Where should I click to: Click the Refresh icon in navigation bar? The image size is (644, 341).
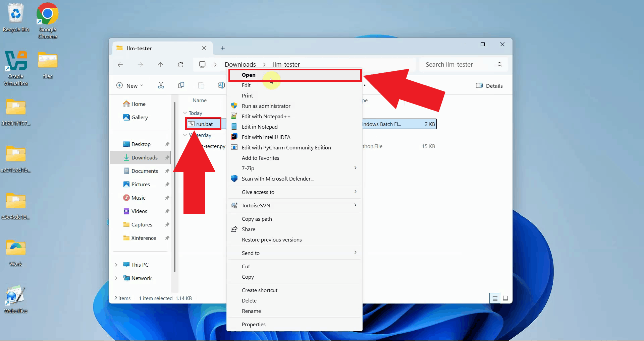180,65
